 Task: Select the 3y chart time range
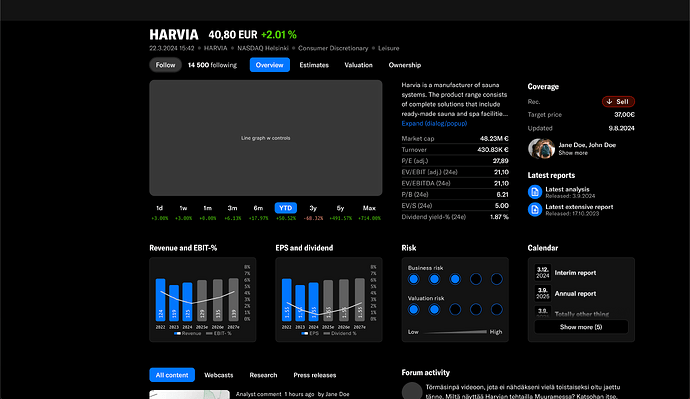[x=313, y=208]
